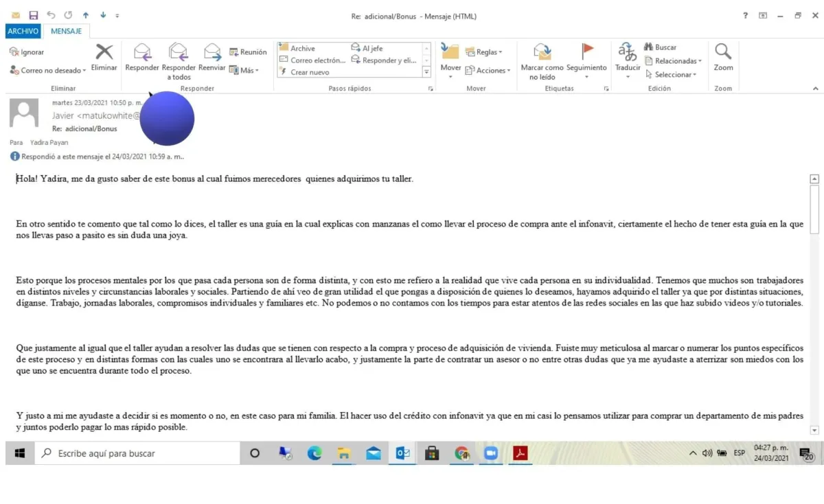Image resolution: width=824 pixels, height=504 pixels.
Task: Select the MENSAJE ribbon tab
Action: (x=66, y=31)
